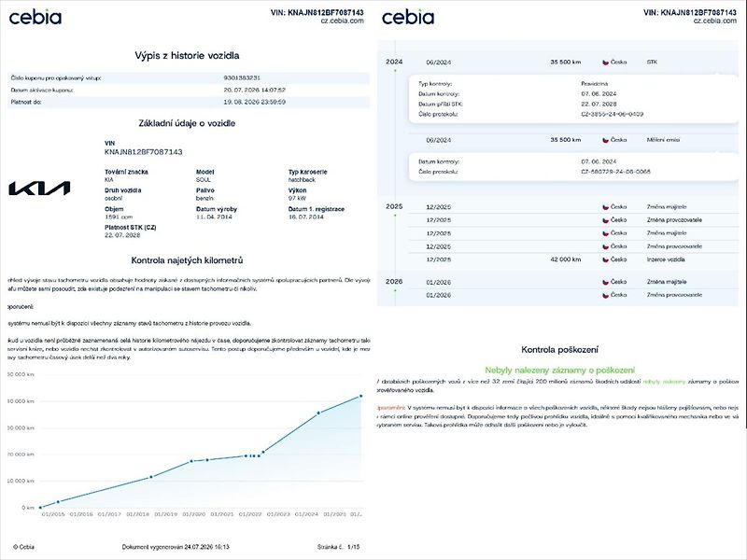Screen dimensions: 747x560
Task: Open the cz.cebia.com link on left page
Action: tap(342, 21)
